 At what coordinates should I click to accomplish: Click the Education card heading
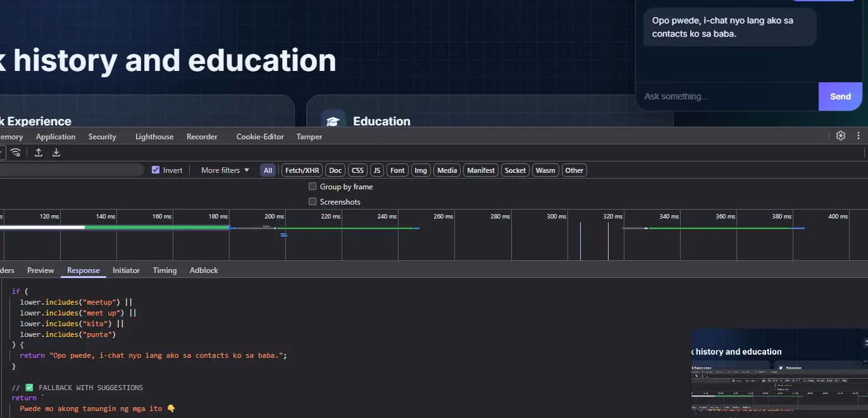(x=381, y=121)
